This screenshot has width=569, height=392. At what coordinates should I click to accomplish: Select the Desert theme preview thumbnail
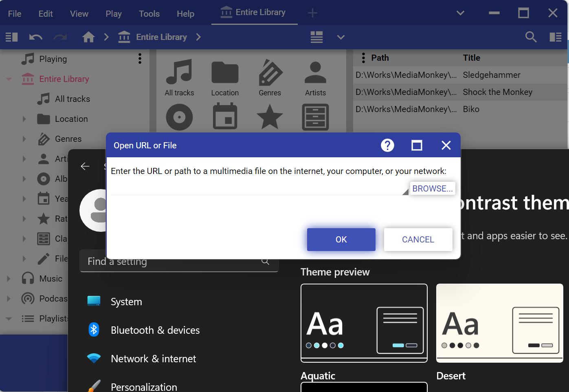tap(499, 323)
